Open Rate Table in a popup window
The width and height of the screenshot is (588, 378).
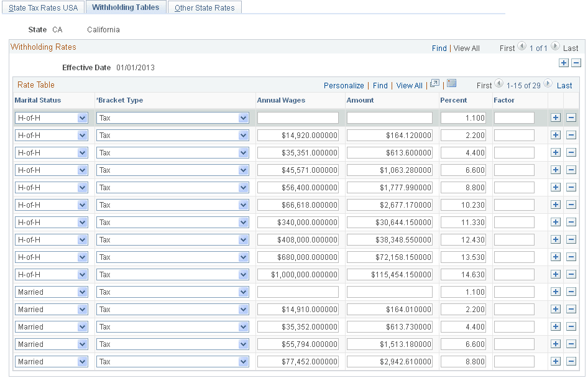[434, 85]
